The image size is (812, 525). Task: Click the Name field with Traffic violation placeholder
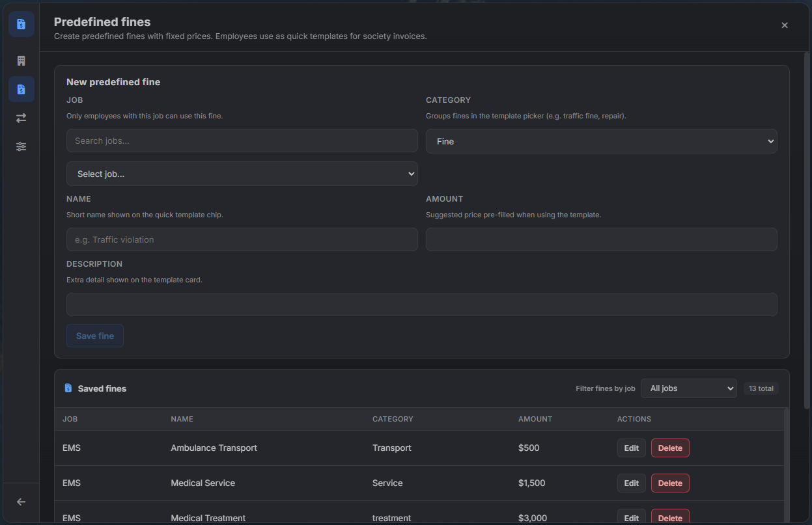coord(242,239)
